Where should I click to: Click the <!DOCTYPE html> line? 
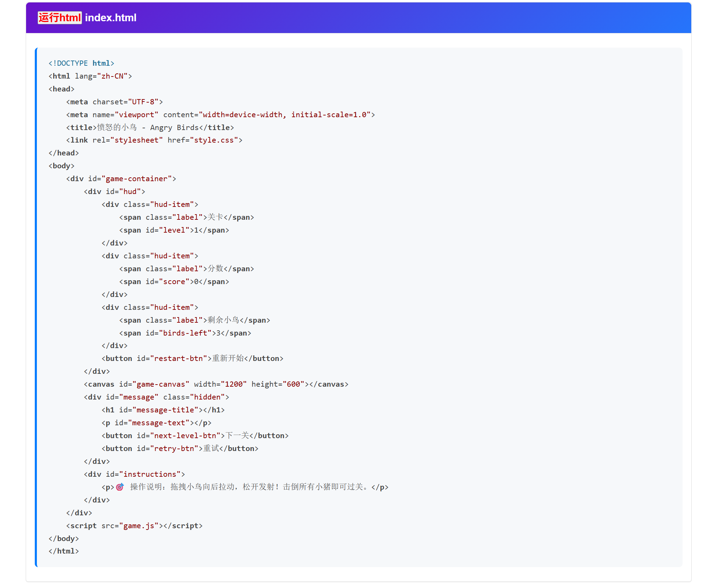tap(81, 63)
